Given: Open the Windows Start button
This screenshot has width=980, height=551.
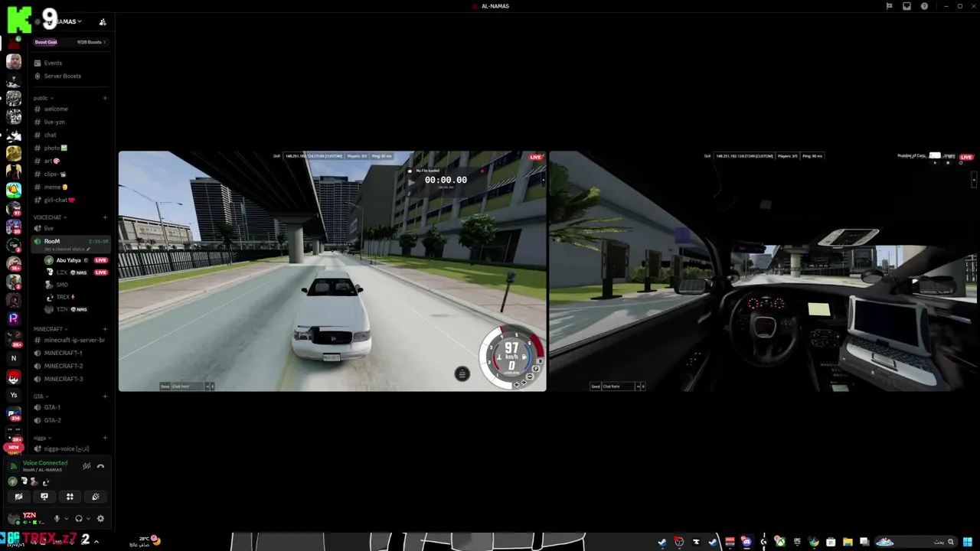Looking at the screenshot, I should 968,542.
